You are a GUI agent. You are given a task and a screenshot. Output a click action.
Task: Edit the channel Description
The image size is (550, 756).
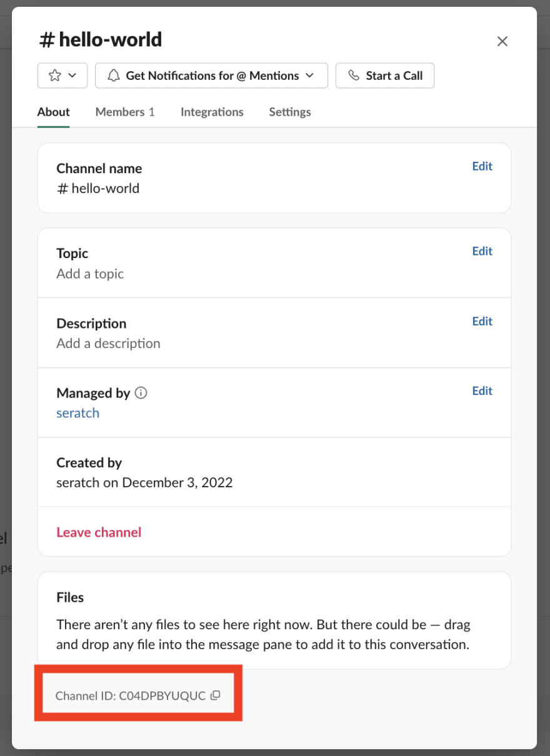tap(482, 321)
